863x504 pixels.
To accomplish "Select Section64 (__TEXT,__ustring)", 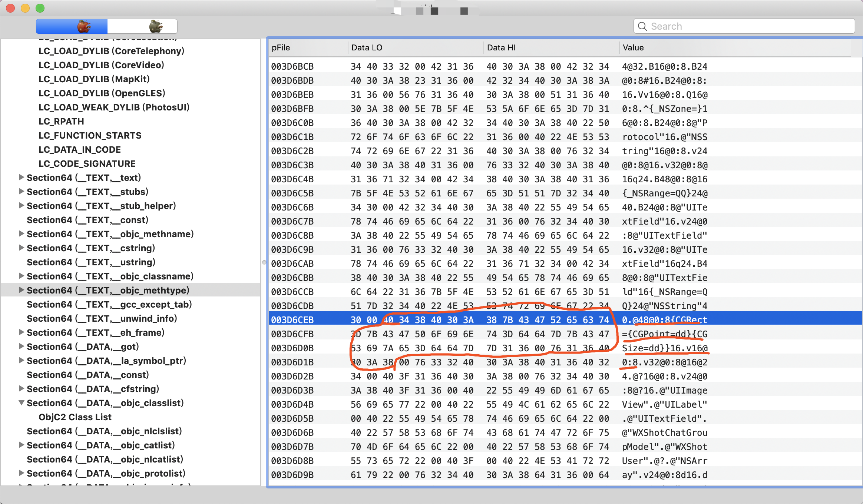I will click(91, 262).
